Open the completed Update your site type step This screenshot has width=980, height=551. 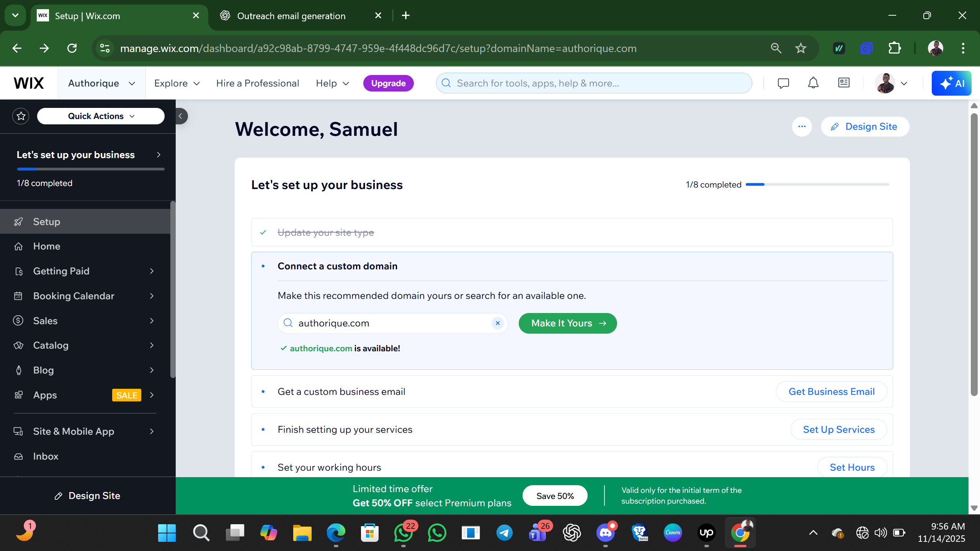[572, 232]
